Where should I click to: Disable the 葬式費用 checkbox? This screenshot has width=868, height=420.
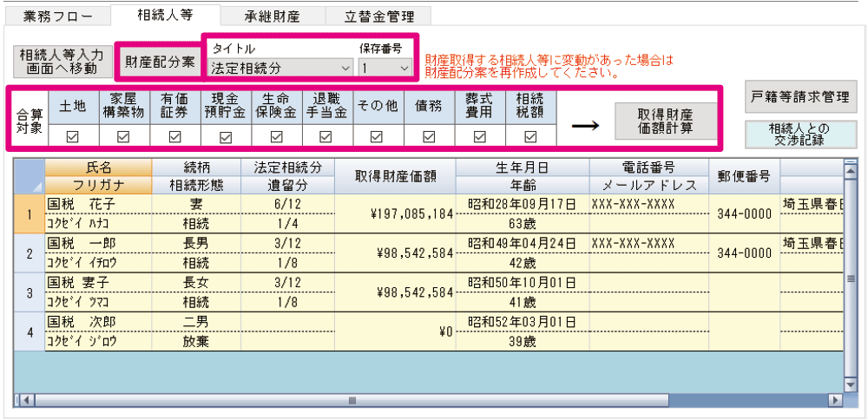point(479,135)
